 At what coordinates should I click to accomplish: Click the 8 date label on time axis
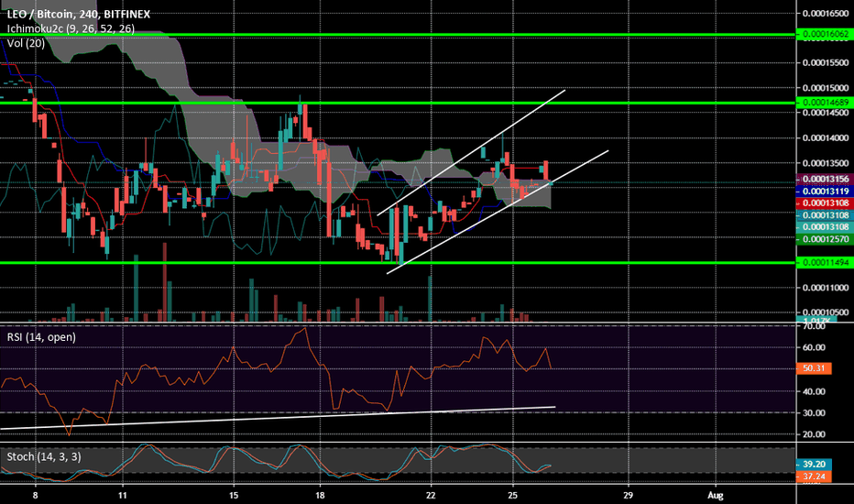tap(36, 495)
